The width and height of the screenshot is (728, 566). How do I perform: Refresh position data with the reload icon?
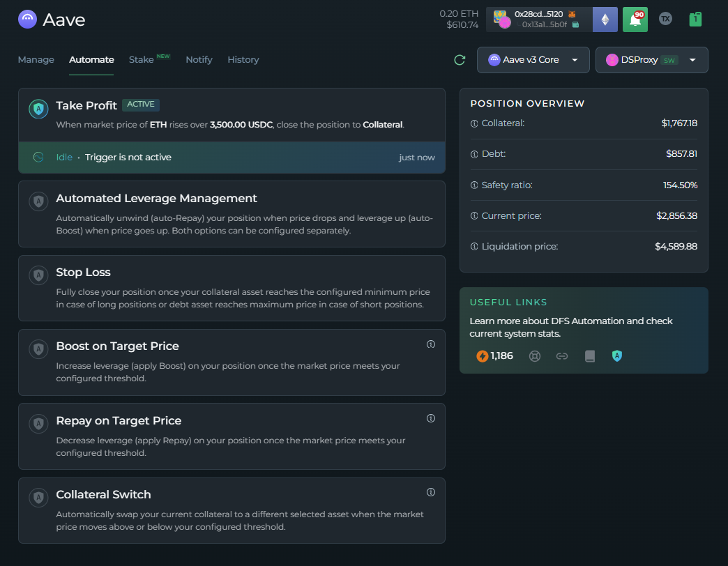(x=460, y=60)
